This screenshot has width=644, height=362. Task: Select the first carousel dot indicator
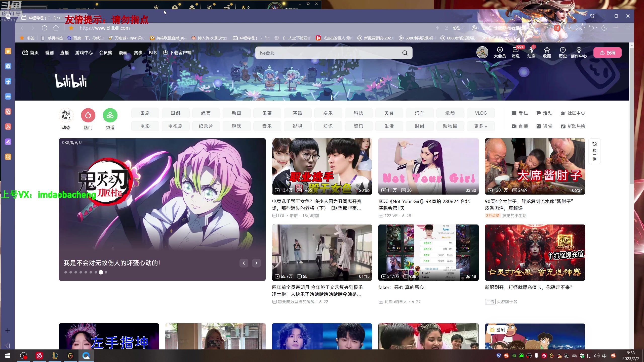coord(66,272)
